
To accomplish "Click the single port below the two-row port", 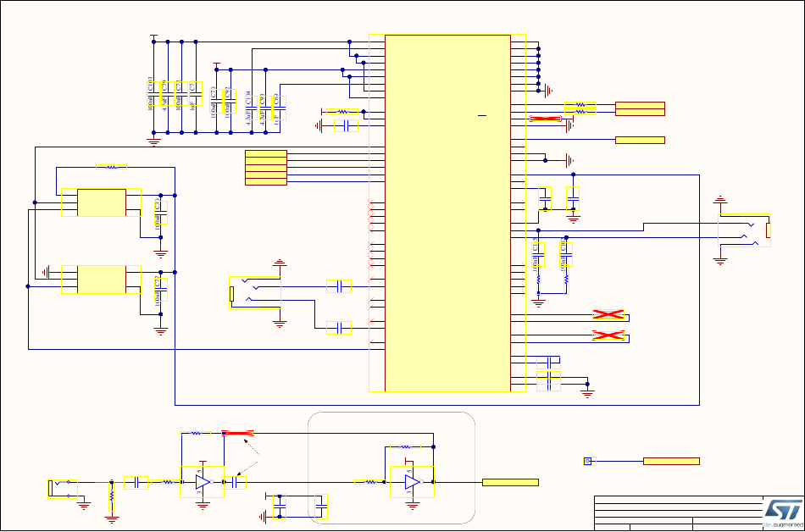I will [x=641, y=140].
